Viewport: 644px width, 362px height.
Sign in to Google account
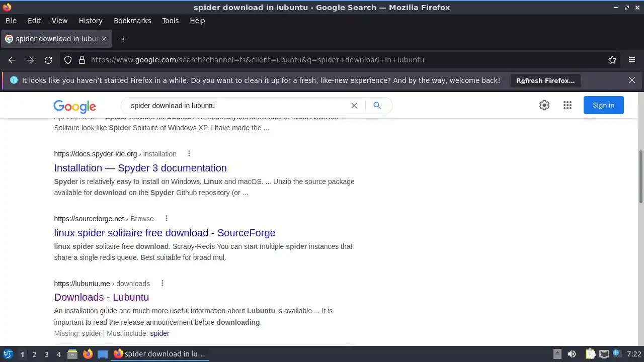pos(603,105)
